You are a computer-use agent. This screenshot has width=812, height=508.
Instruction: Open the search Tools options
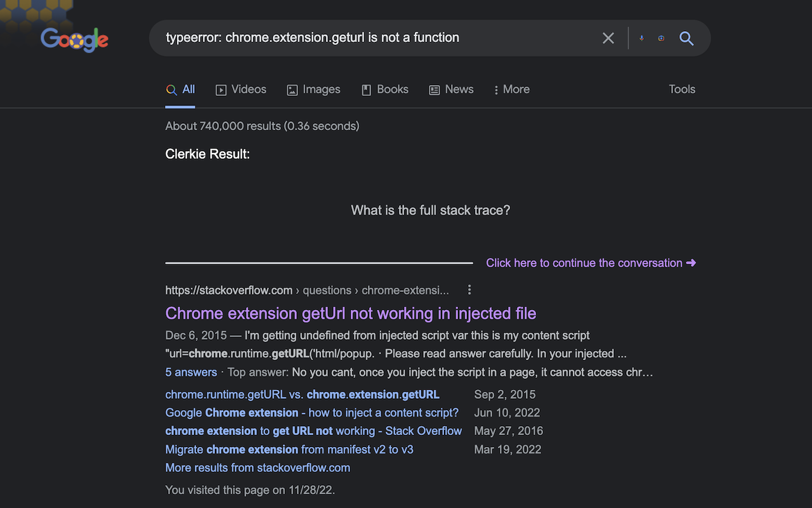[682, 90]
